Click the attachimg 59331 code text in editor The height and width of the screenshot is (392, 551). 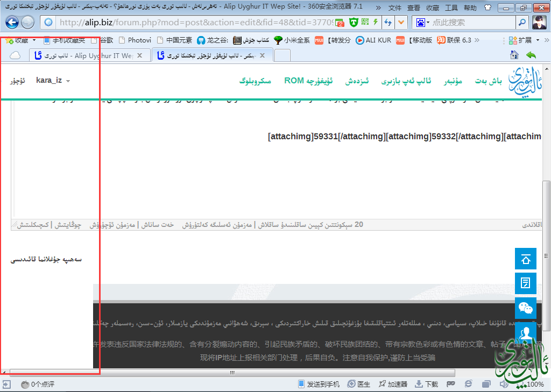coord(327,136)
